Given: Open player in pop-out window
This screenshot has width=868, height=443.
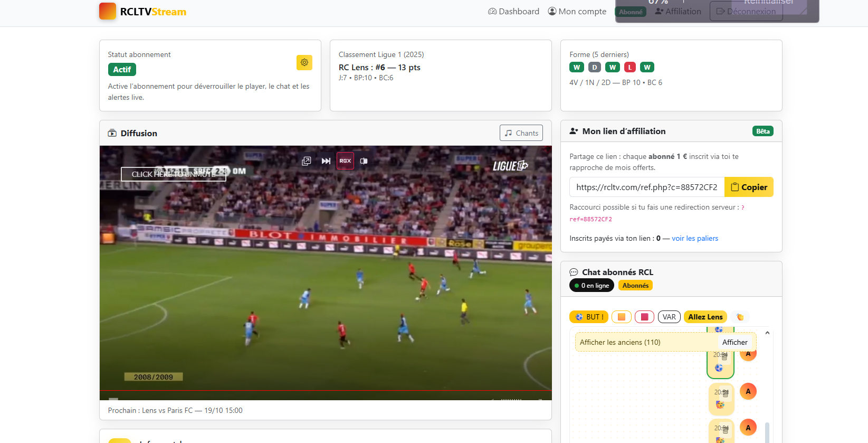Looking at the screenshot, I should click(x=306, y=161).
